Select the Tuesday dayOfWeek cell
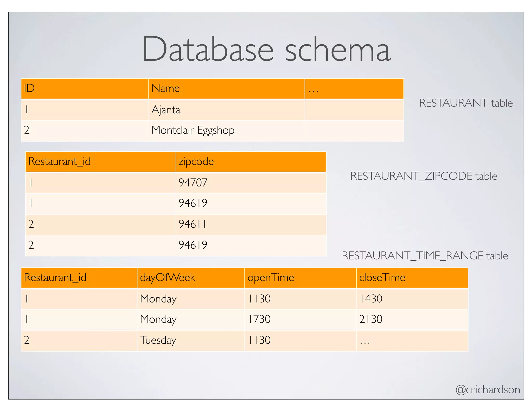Screen dimensions: 532x411 tap(158, 340)
